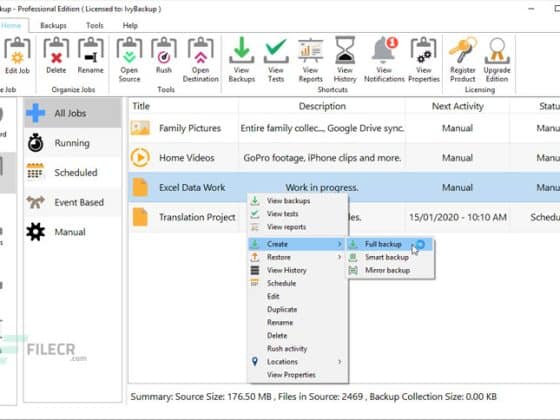This screenshot has width=560, height=420.
Task: Click the GoPro footage description cell
Action: 322,158
